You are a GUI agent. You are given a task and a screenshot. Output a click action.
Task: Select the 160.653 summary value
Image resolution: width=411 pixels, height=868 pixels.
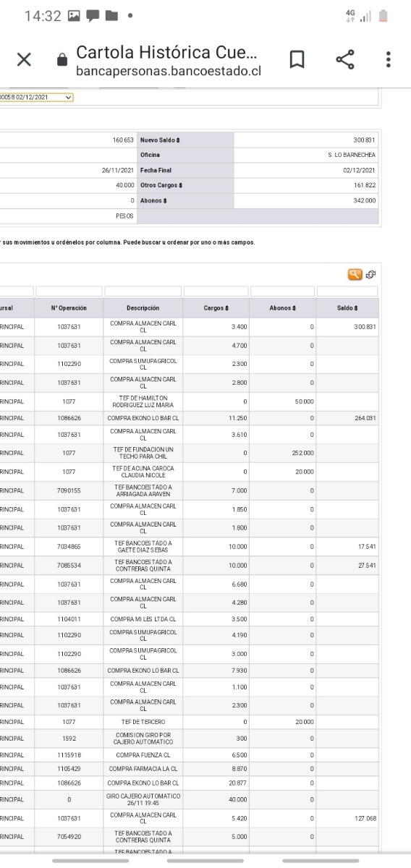point(124,140)
